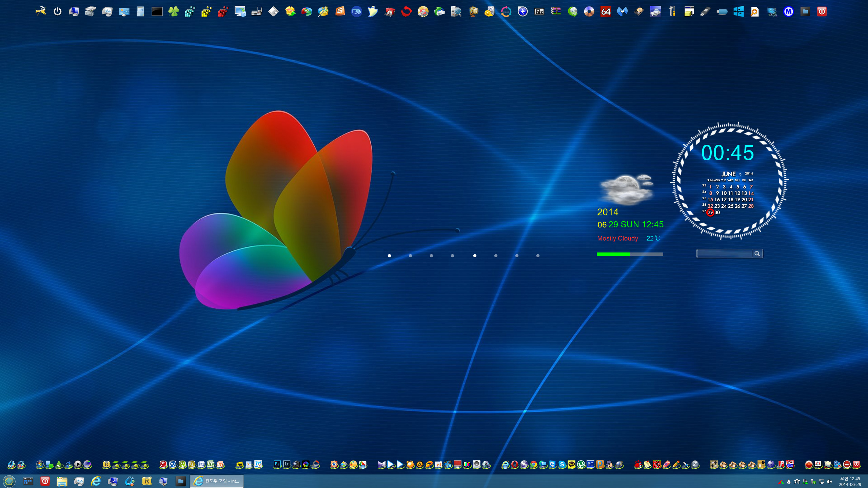Click day 30 in calendar widget
The height and width of the screenshot is (488, 868).
pyautogui.click(x=717, y=212)
